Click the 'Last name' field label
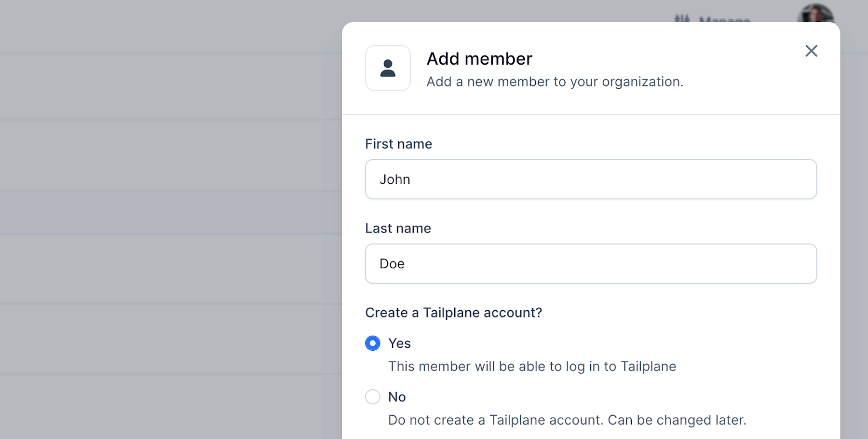Screen dimensions: 868x439 pyautogui.click(x=398, y=228)
